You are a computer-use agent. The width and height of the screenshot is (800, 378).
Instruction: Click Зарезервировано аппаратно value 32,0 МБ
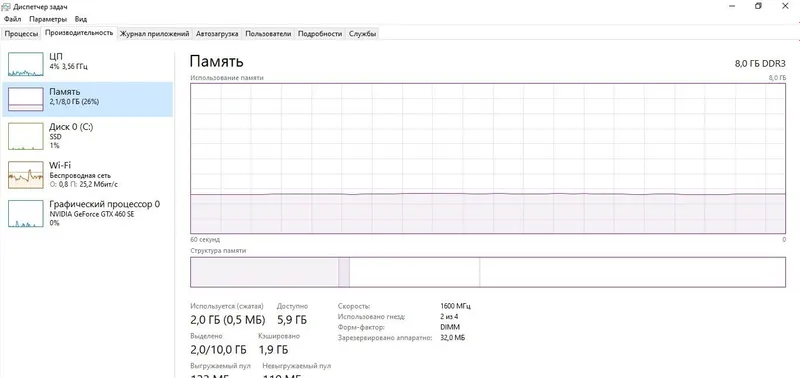[452, 338]
